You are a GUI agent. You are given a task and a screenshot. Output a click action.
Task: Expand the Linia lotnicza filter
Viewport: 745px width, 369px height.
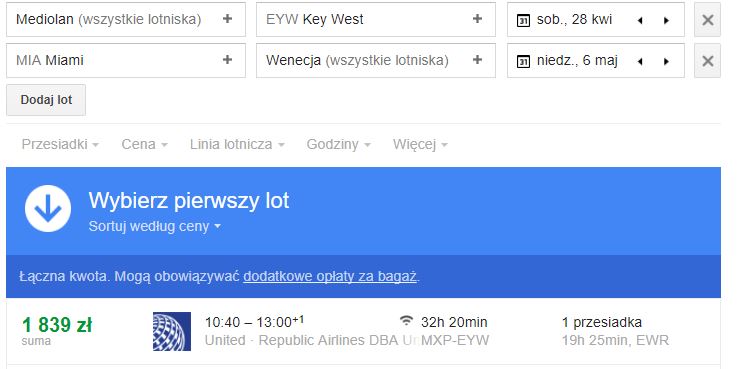237,144
